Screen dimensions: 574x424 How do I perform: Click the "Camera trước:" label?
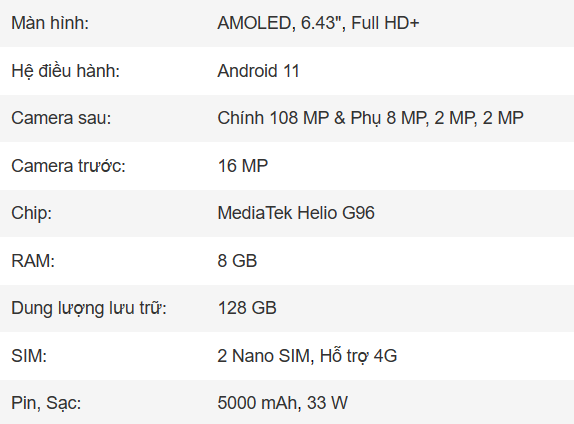point(68,165)
